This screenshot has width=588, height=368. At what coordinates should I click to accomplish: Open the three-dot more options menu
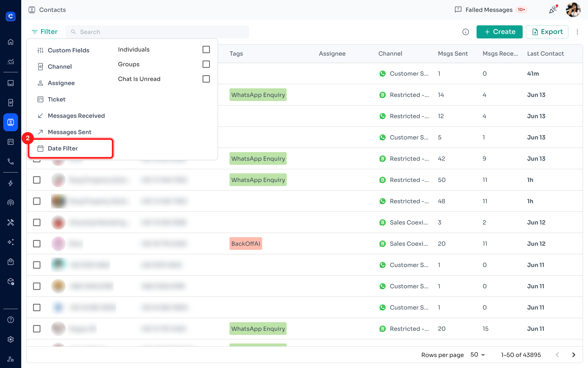click(x=577, y=32)
